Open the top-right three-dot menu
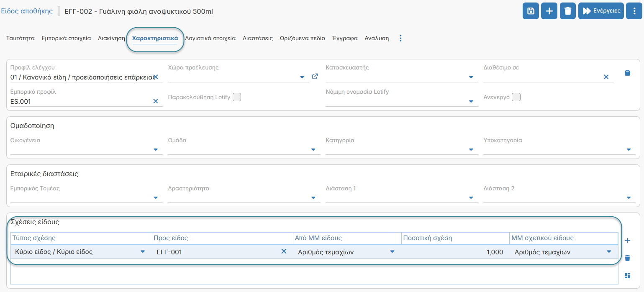 [634, 11]
